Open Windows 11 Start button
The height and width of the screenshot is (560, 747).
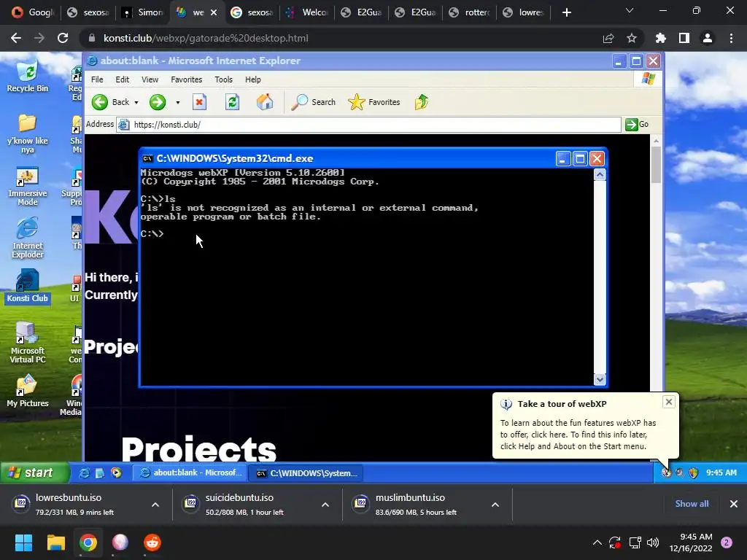[23, 542]
